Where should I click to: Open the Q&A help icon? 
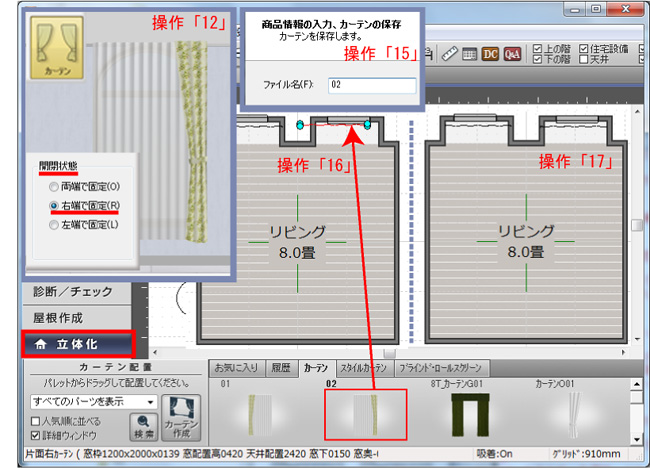tap(512, 53)
